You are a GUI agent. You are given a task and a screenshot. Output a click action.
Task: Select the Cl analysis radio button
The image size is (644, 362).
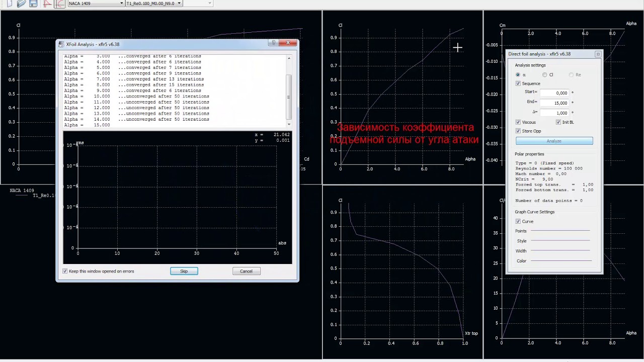544,74
